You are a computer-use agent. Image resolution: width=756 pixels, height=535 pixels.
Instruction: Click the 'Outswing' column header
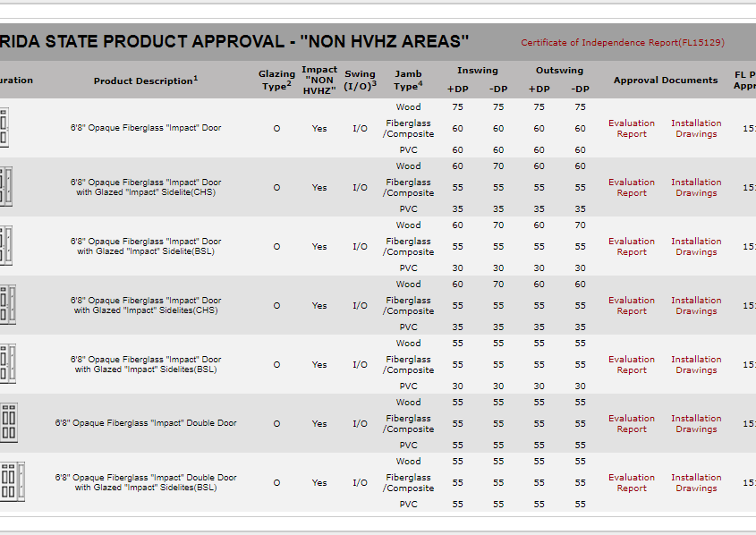559,71
